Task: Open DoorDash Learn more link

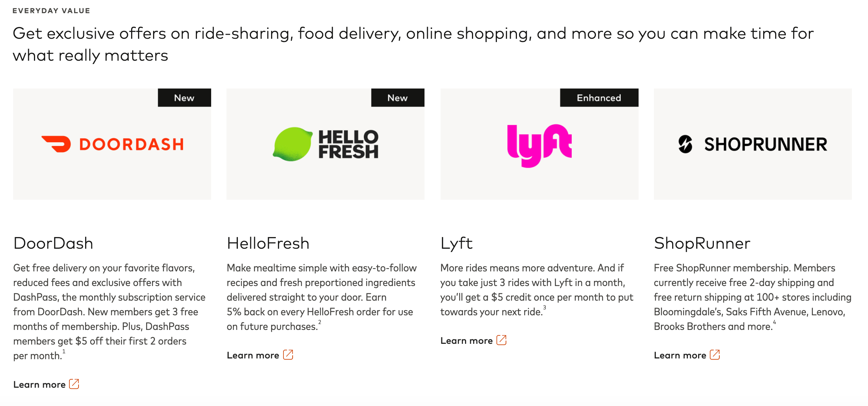Action: [39, 384]
